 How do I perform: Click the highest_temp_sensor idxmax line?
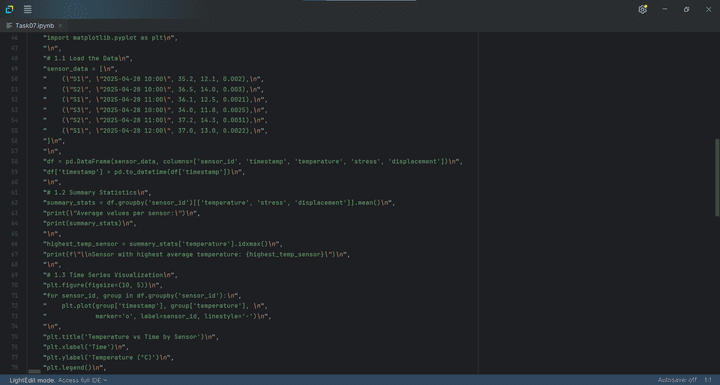pos(163,244)
